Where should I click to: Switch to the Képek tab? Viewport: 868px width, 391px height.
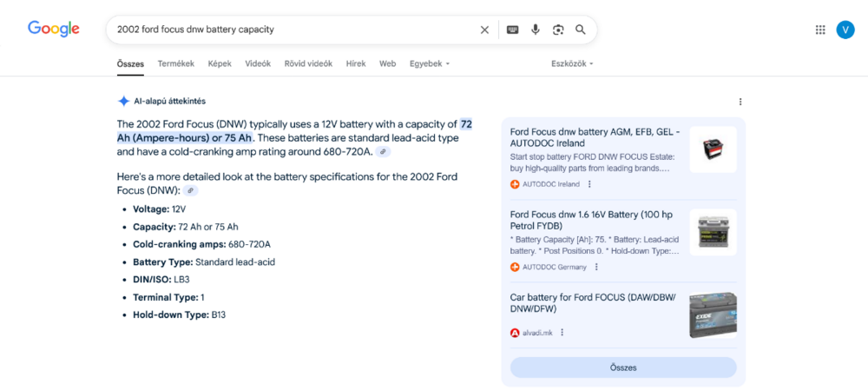220,63
